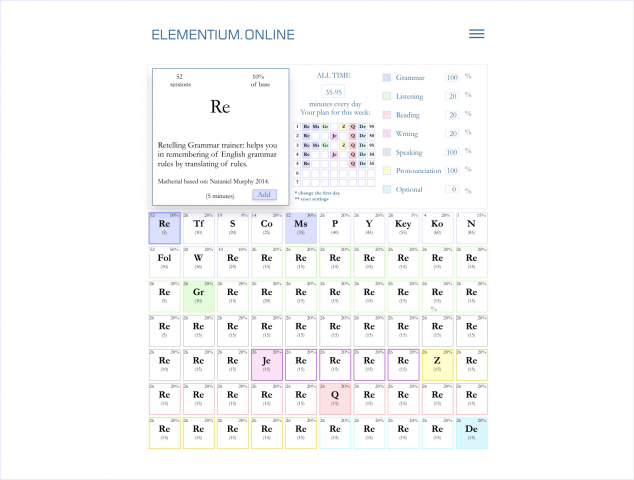Select the light-blue De element tile
The width and height of the screenshot is (634, 480).
pos(471,433)
